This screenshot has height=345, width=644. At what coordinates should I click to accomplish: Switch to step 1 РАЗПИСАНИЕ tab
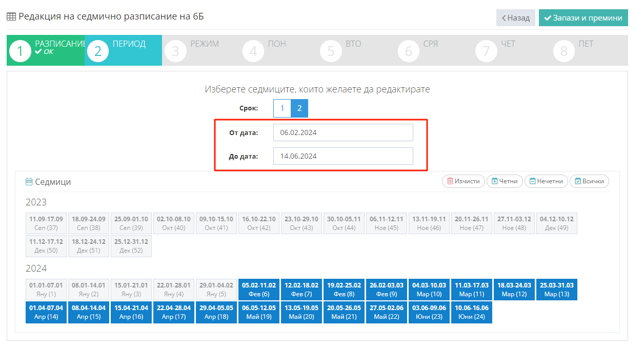point(46,50)
